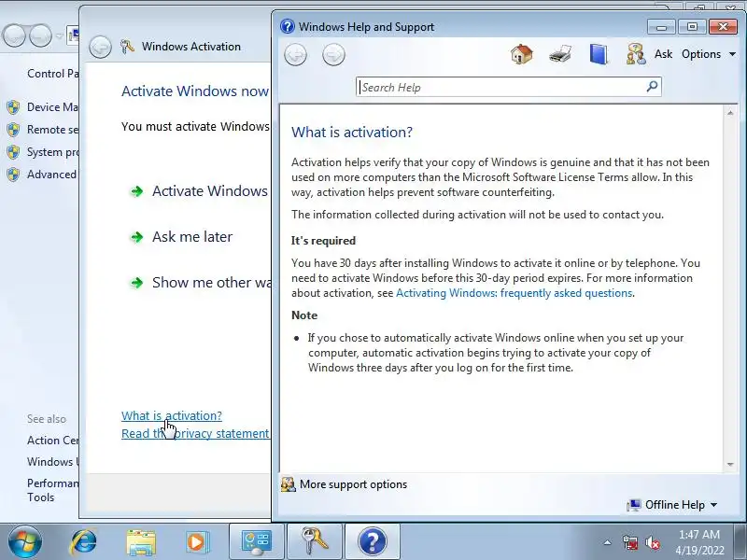Click shield icon beside System protection
Image resolution: width=747 pixels, height=560 pixels.
coord(13,152)
